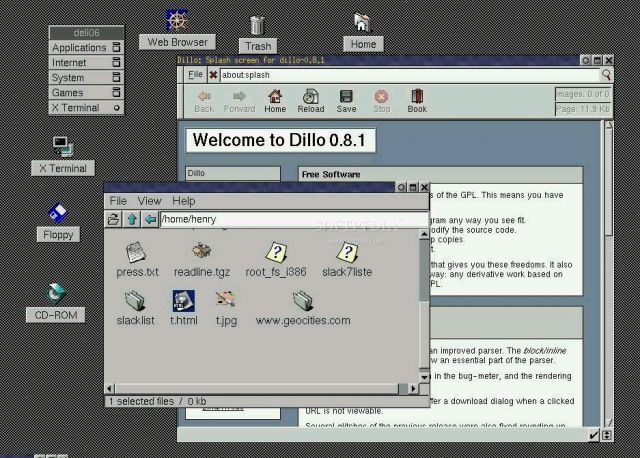The image size is (640, 458).
Task: Open Dillo's Book bookmarks button
Action: pyautogui.click(x=417, y=101)
